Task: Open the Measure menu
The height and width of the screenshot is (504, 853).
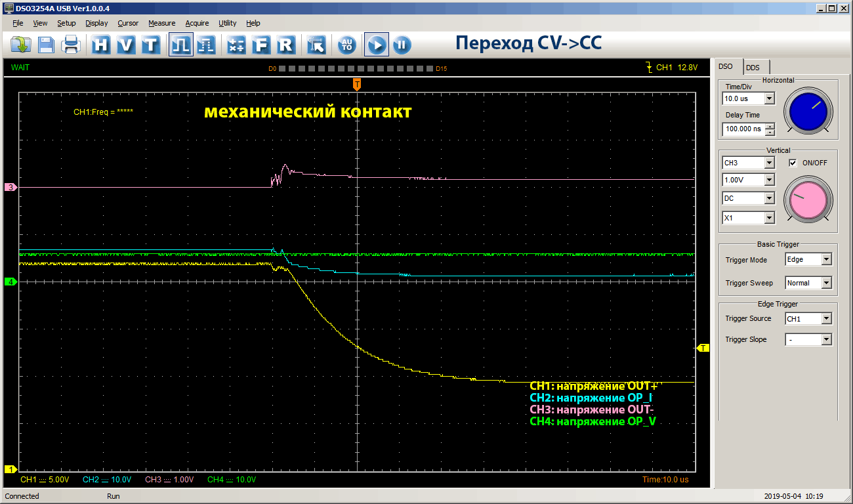Action: 161,23
